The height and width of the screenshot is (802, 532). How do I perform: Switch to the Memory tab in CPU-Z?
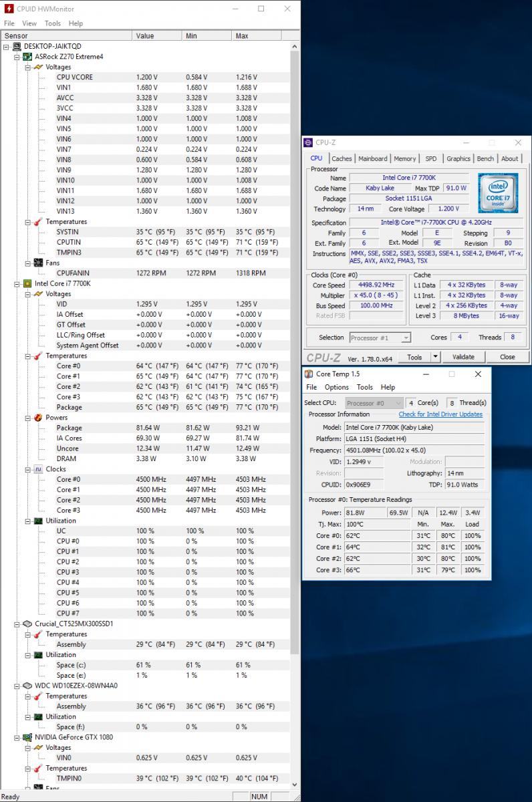[x=404, y=159]
